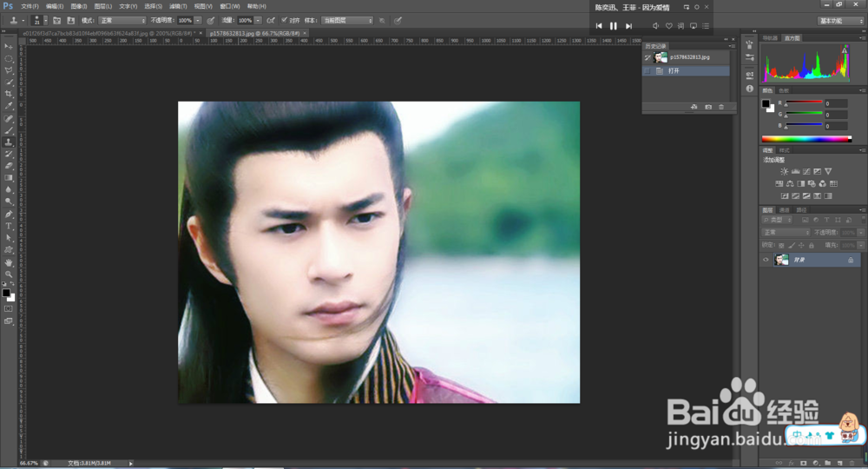Open the 图像(I) menu
868x469 pixels.
pos(79,6)
